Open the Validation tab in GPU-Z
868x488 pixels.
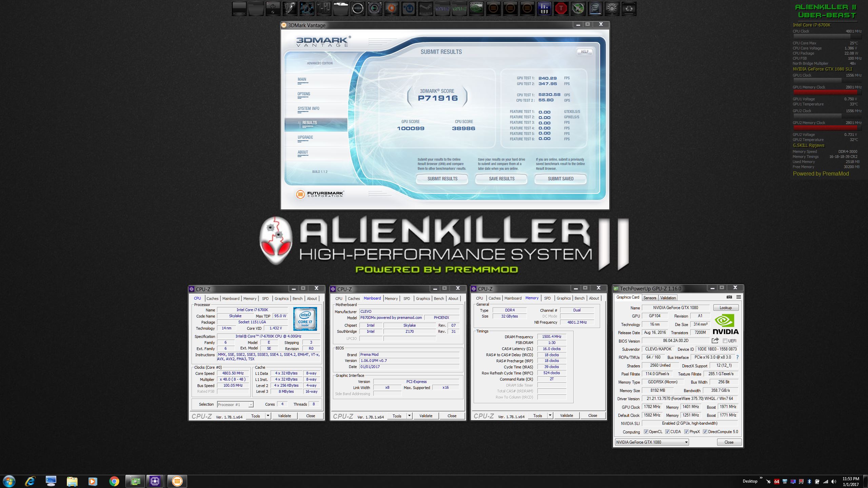668,298
